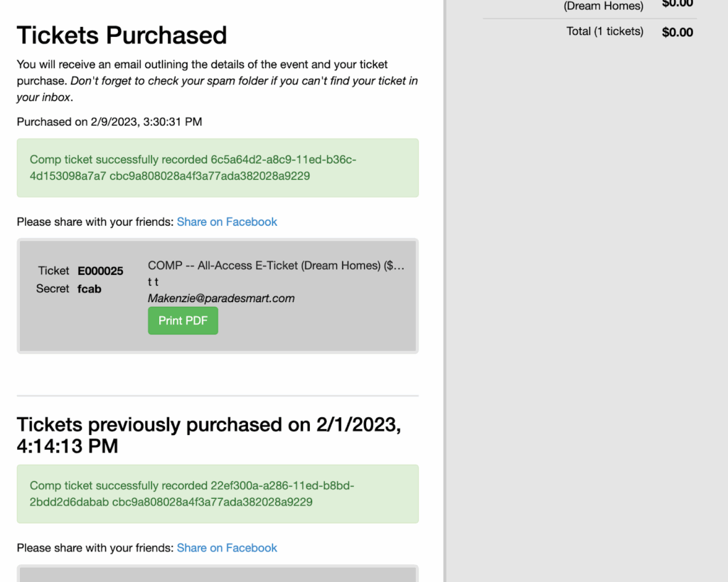The height and width of the screenshot is (582, 728).
Task: Click the 'Please share with your friends' text
Action: [x=95, y=222]
